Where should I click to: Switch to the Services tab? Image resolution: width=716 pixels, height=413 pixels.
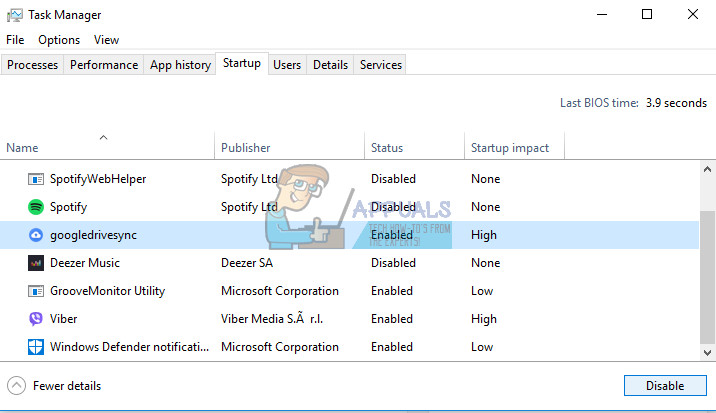(380, 65)
